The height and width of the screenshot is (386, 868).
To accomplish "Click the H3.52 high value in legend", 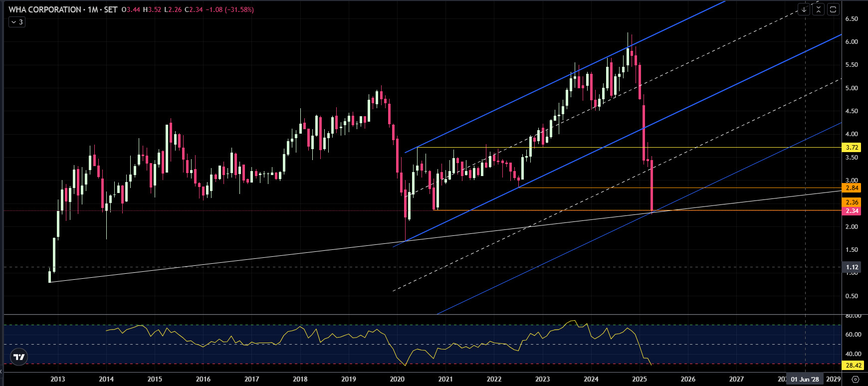I will tap(152, 9).
